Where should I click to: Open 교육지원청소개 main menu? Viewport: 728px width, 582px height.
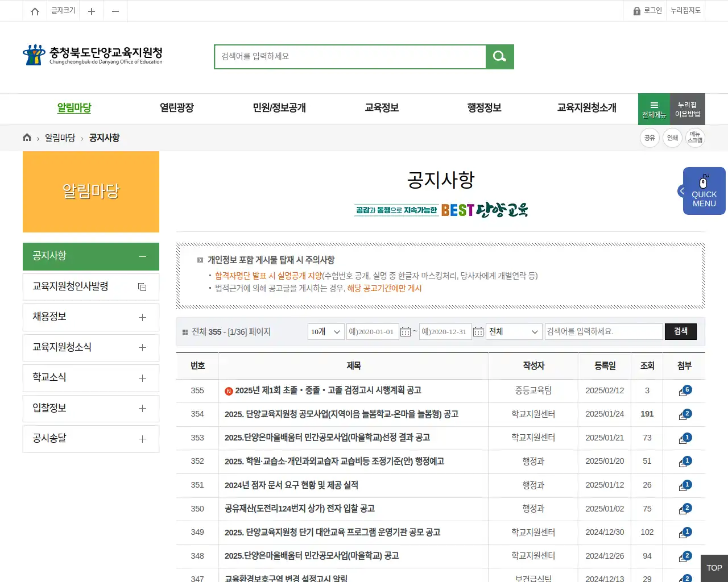[x=586, y=107]
